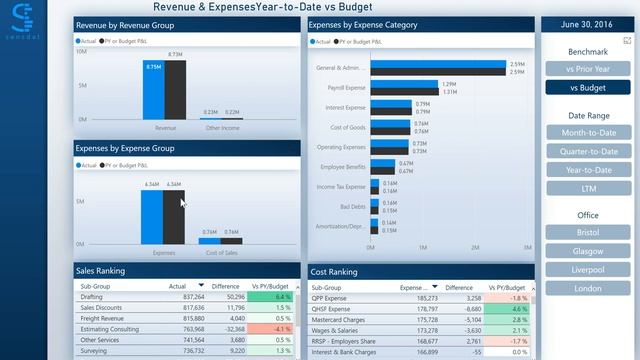Click the Cost Ranking scrollbar
The height and width of the screenshot is (360, 640).
(x=533, y=300)
